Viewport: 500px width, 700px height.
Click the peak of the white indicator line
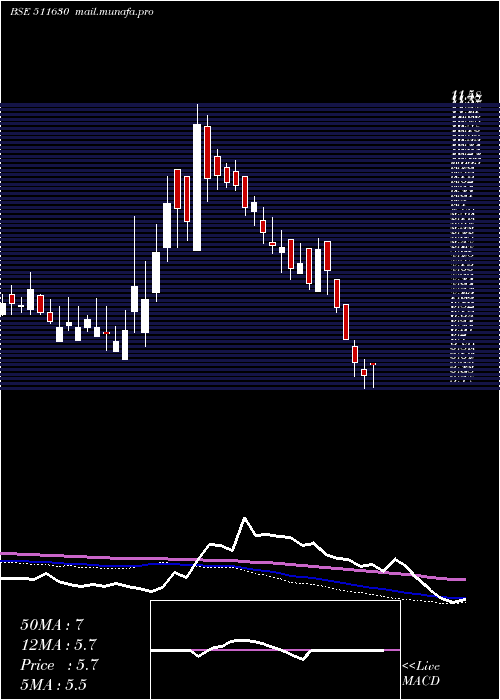click(x=244, y=518)
